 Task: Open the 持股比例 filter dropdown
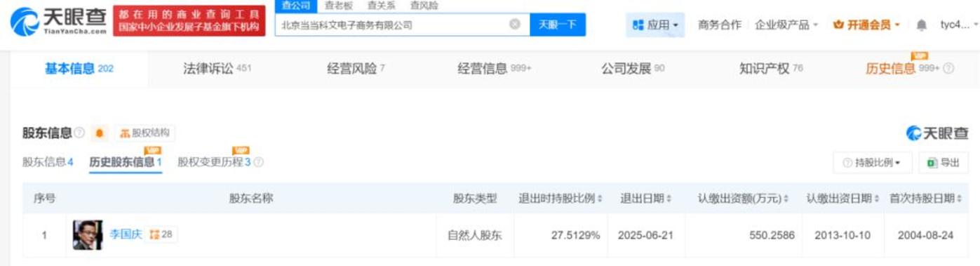coord(872,163)
